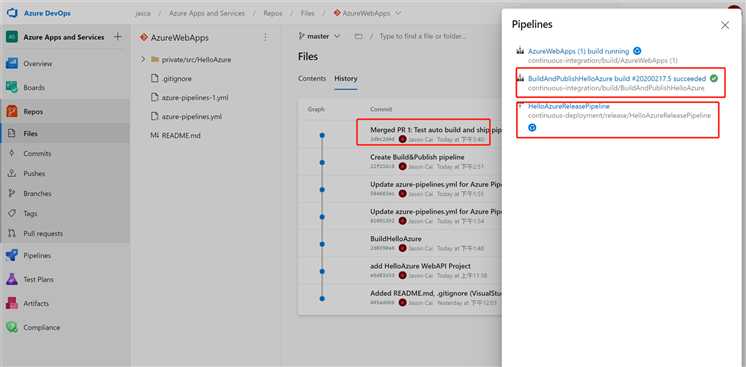
Task: Open the Added README.md, .gitignore commit
Action: tap(435, 293)
